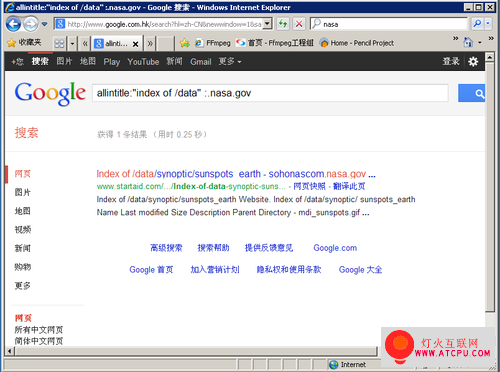Image resolution: width=500 pixels, height=372 pixels.
Task: Open Gmail in the Google top bar
Action: 201,62
